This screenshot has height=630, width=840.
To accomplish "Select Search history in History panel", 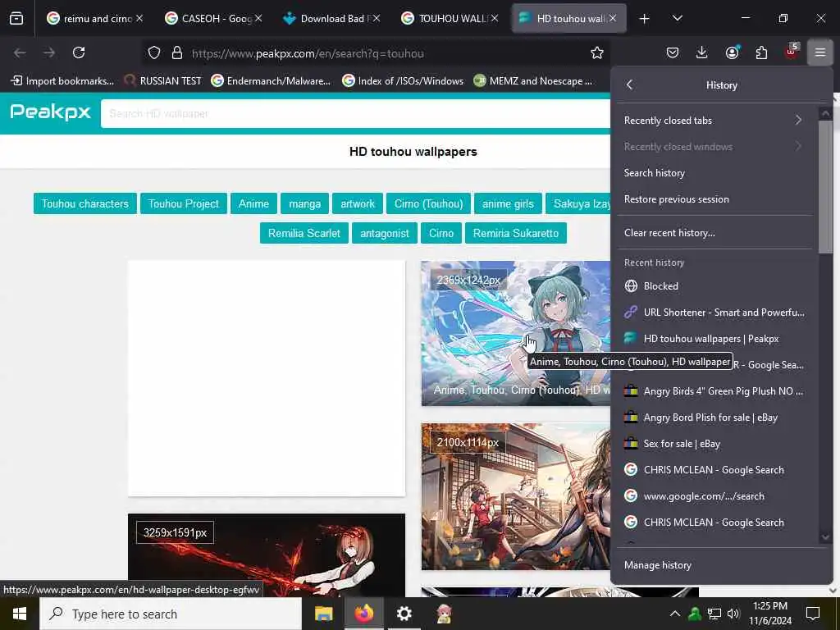I will pos(714,172).
